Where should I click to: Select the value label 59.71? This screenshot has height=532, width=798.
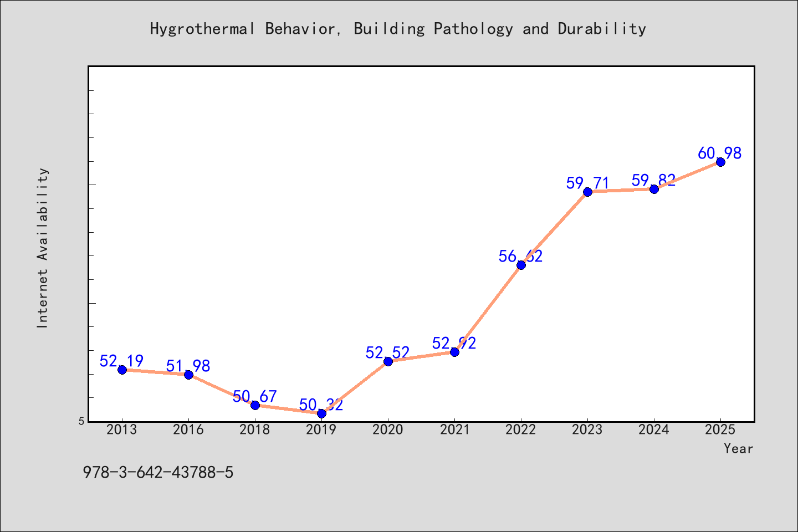pos(587,183)
